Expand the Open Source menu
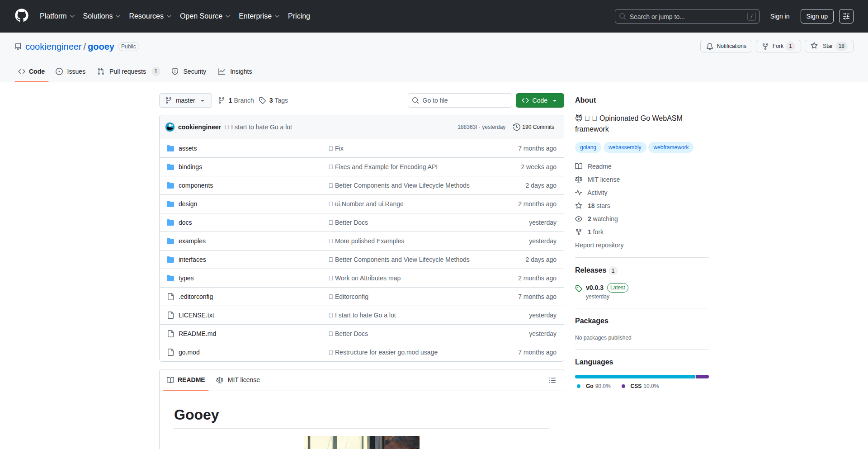The image size is (868, 449). [x=205, y=16]
